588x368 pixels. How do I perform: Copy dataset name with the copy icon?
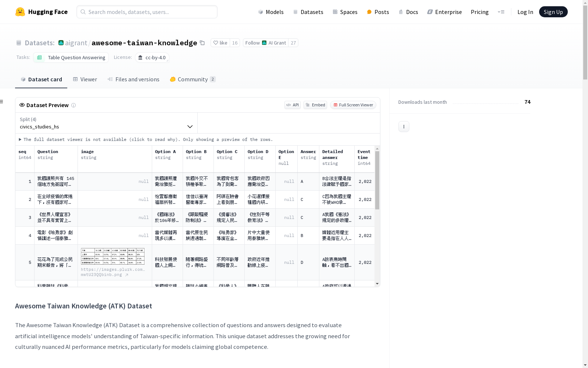click(202, 43)
